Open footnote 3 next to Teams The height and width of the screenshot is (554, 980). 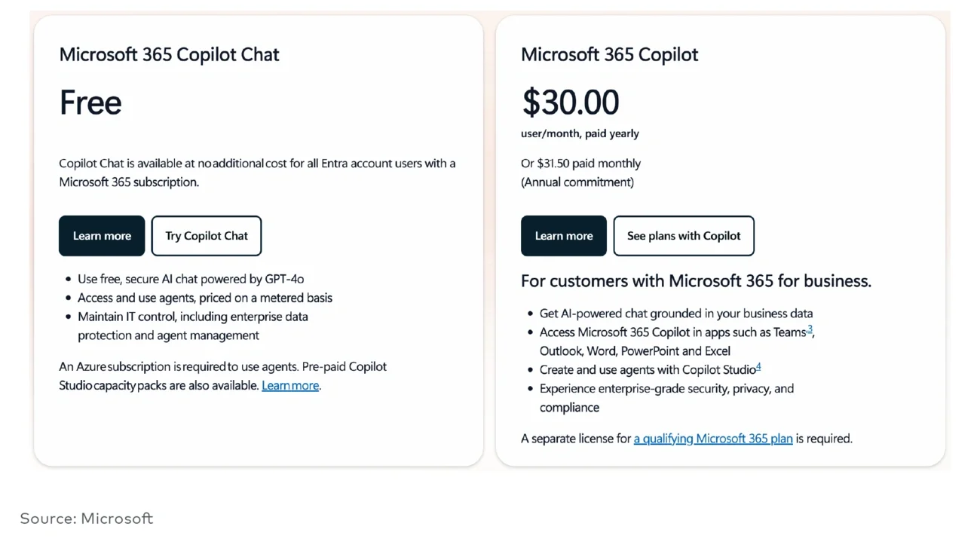tap(810, 328)
